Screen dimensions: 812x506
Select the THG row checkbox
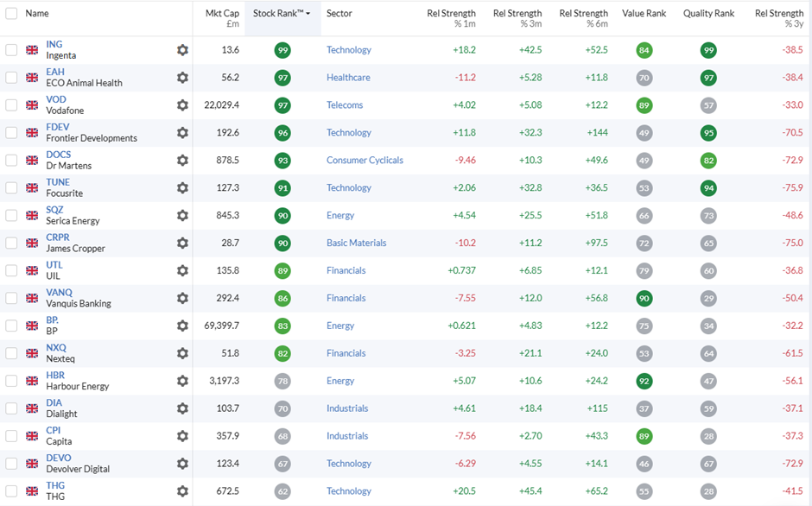[x=11, y=491]
